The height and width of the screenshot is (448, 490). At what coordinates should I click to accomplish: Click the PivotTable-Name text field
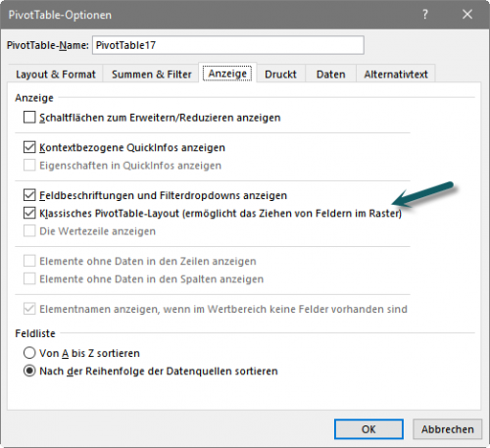[228, 45]
